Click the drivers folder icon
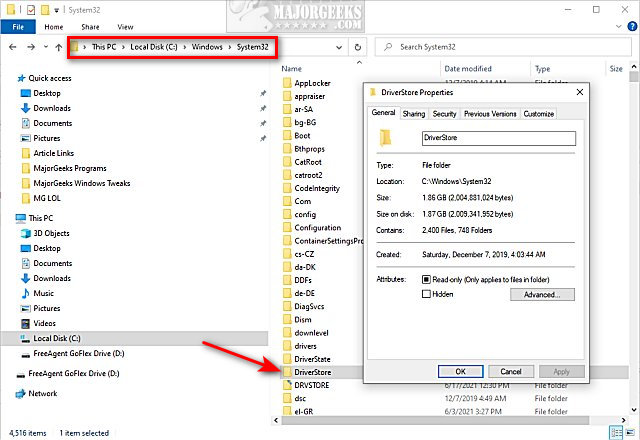This screenshot has width=640, height=440. pyautogui.click(x=287, y=346)
